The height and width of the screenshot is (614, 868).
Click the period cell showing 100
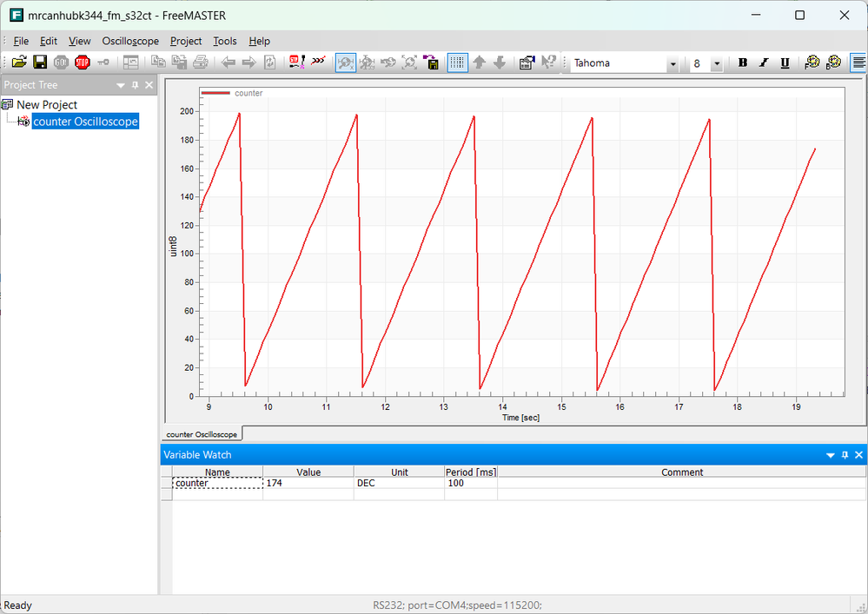(x=471, y=483)
